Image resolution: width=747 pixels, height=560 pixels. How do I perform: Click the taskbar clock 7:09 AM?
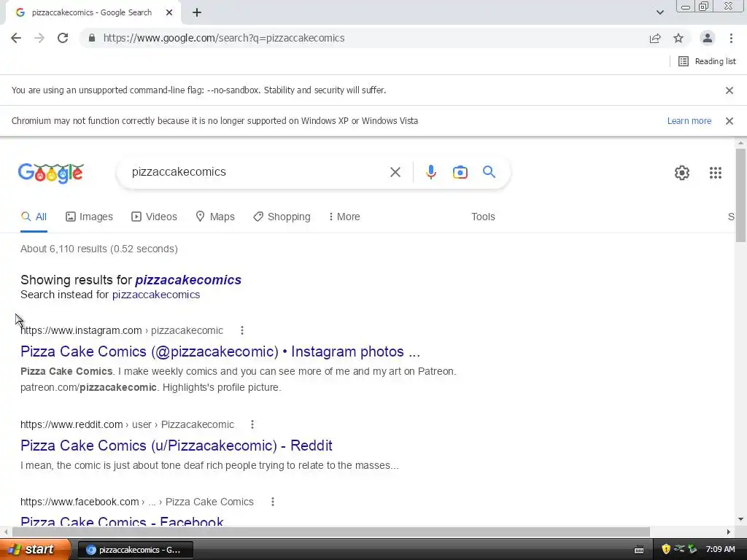point(720,550)
